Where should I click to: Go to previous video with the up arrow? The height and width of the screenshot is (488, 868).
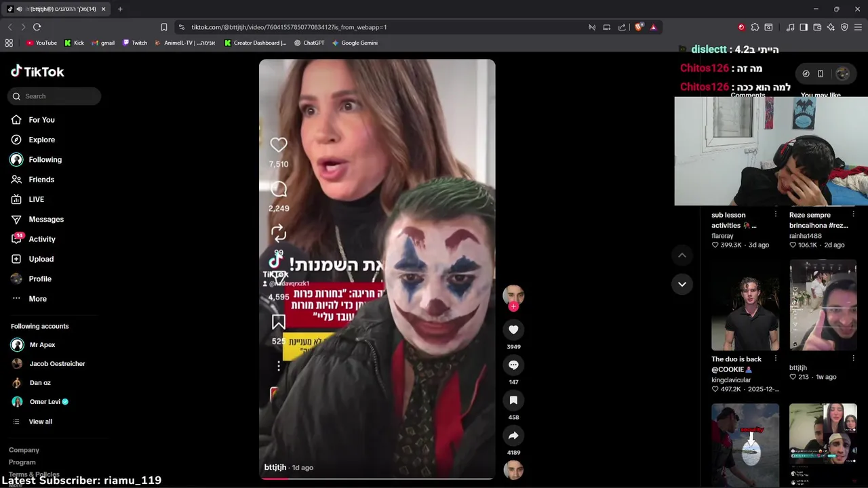(682, 256)
